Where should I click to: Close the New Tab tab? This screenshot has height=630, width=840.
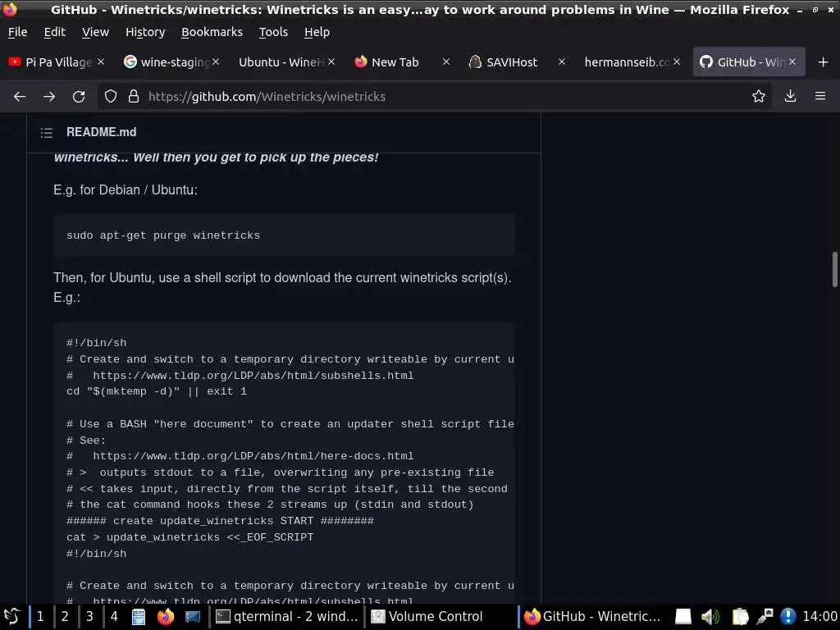(445, 62)
